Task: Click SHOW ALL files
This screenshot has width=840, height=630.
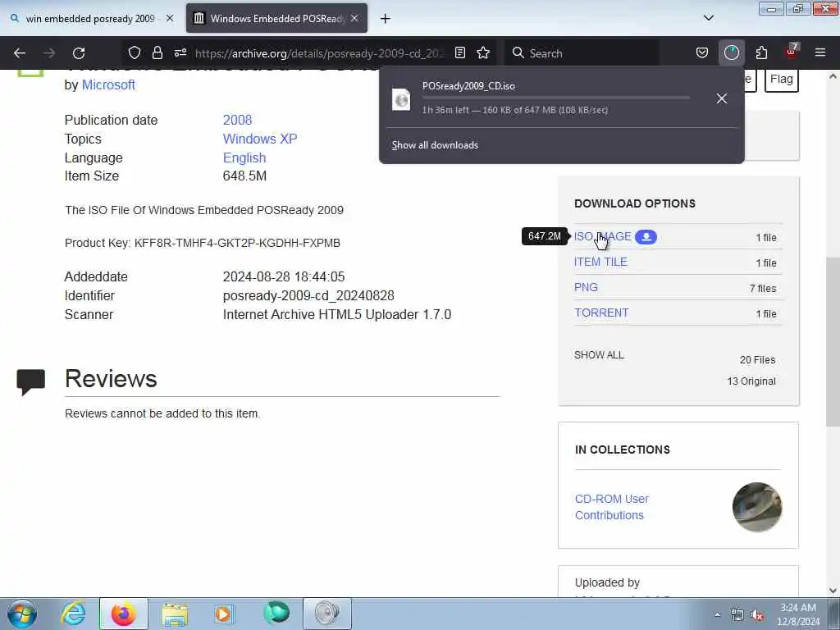Action: click(599, 355)
